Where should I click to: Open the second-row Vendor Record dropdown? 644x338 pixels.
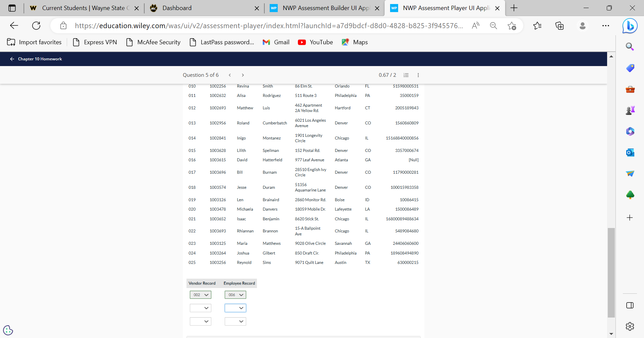coord(201,308)
